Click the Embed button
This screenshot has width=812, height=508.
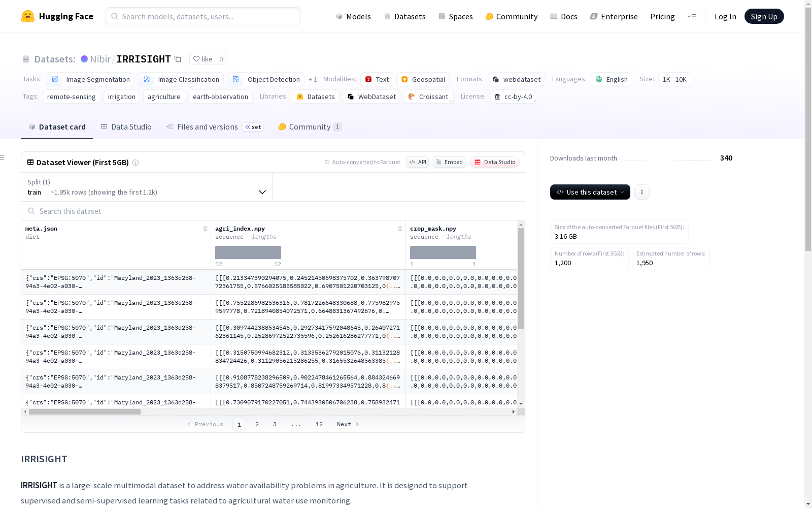[x=449, y=162]
